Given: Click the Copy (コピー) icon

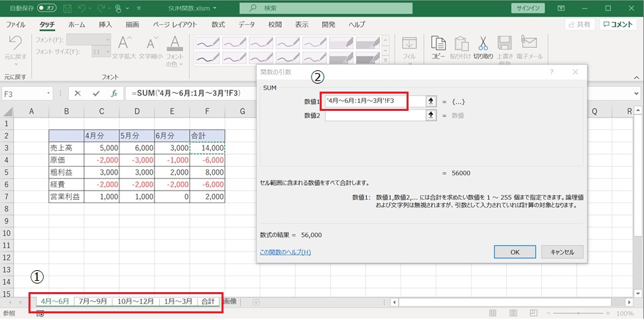Looking at the screenshot, I should pos(438,44).
